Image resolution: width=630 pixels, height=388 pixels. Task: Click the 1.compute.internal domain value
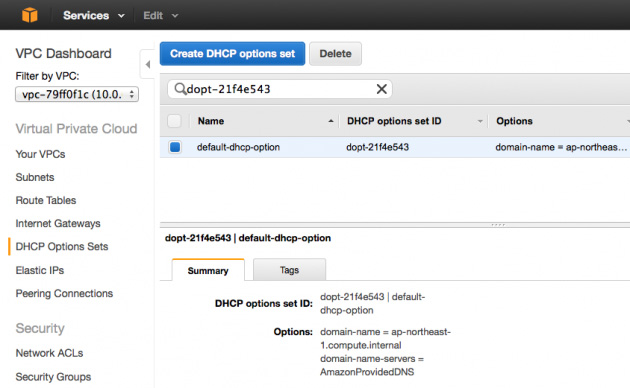pos(360,345)
